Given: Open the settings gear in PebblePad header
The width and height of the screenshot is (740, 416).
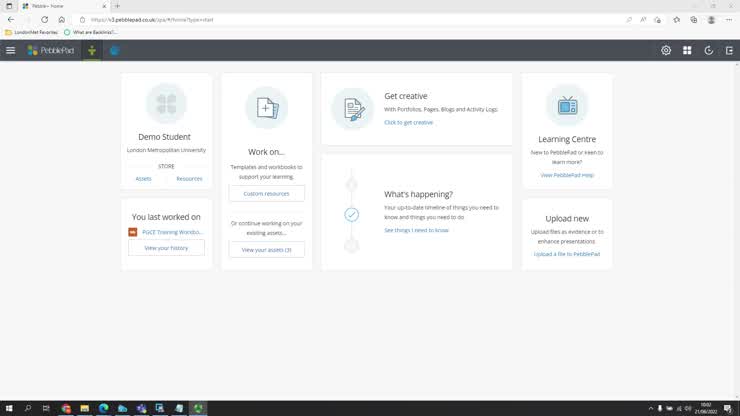Looking at the screenshot, I should [666, 51].
